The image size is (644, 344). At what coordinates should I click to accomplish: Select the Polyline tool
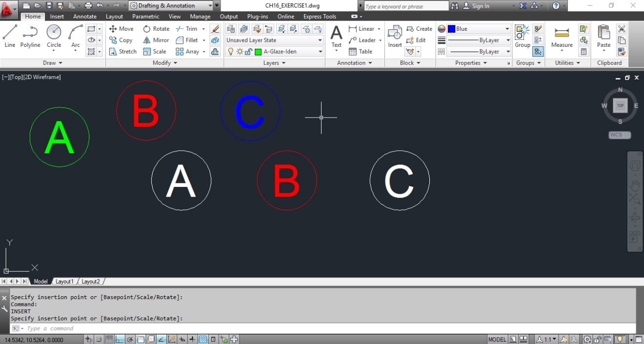[x=30, y=33]
